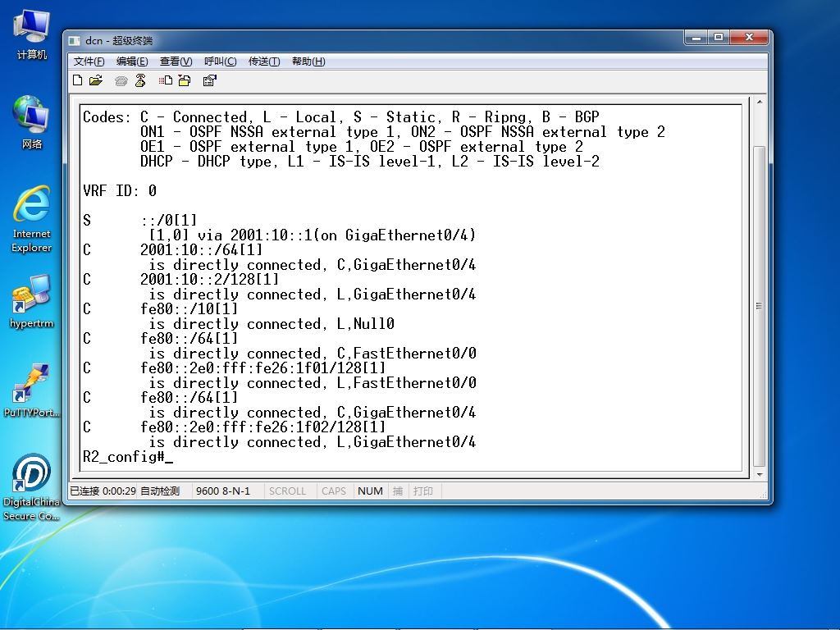
Task: Click the Codes legend first line
Action: (341, 117)
